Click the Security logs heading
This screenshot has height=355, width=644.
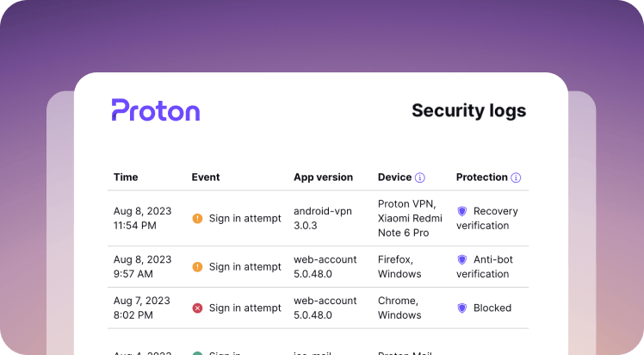point(468,111)
